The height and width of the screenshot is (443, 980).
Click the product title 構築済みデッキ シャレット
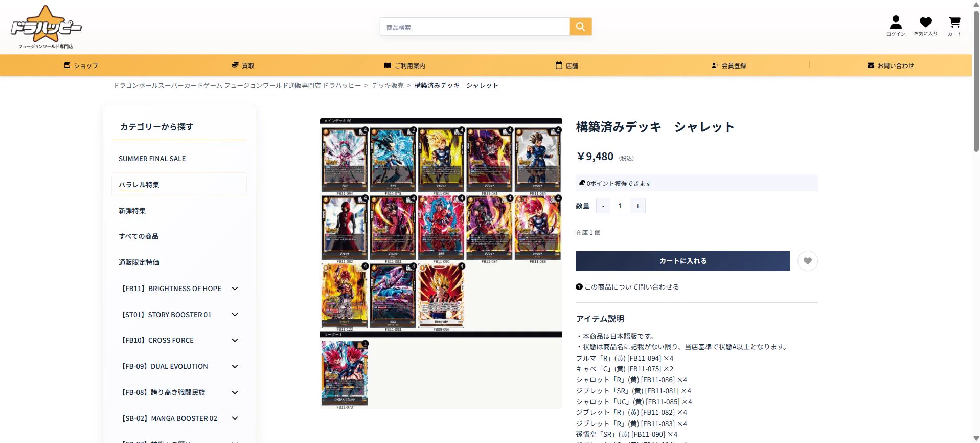click(x=655, y=127)
